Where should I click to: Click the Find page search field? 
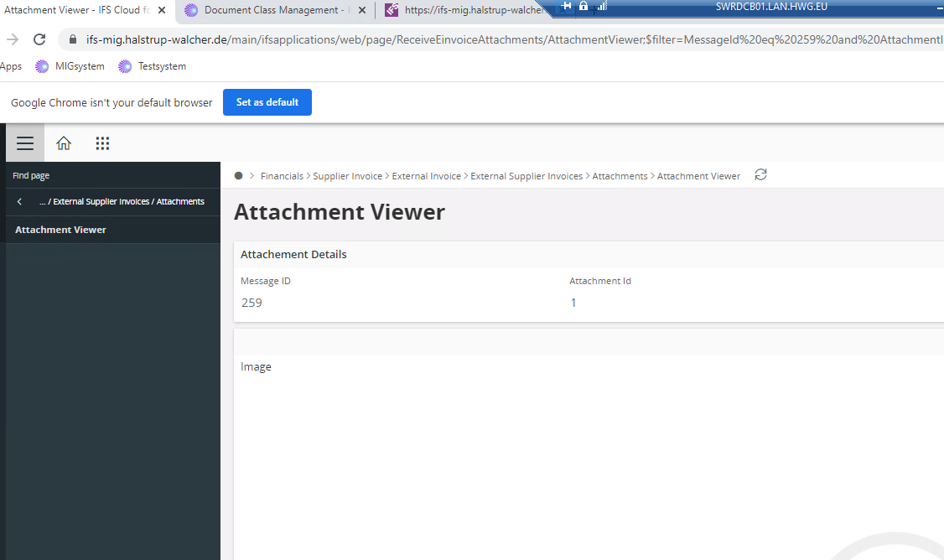pyautogui.click(x=113, y=176)
